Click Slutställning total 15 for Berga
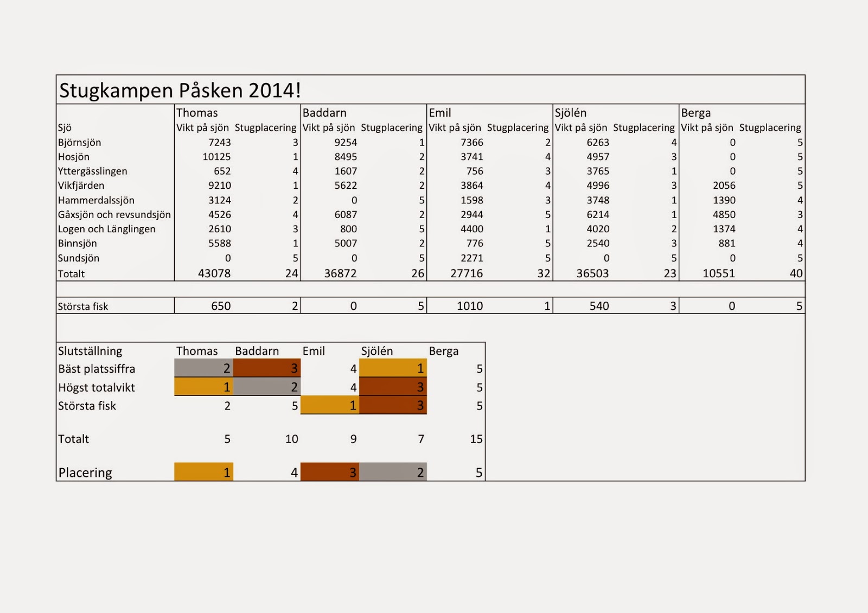 pyautogui.click(x=476, y=439)
